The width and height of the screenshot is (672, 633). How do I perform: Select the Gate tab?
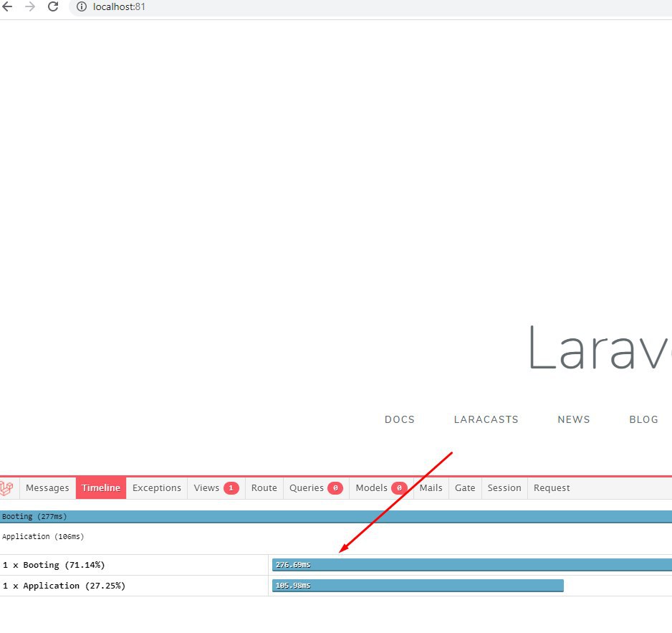(465, 488)
